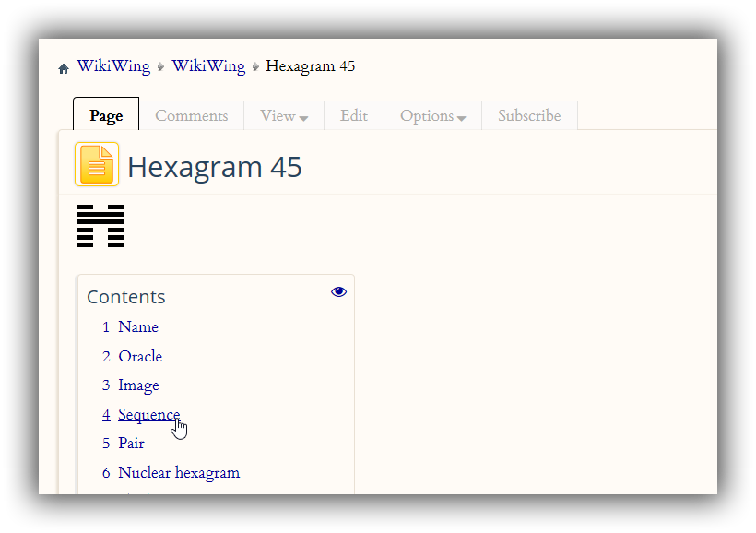Jump to Nuclear hexagram section
The image size is (756, 533).
click(x=179, y=473)
